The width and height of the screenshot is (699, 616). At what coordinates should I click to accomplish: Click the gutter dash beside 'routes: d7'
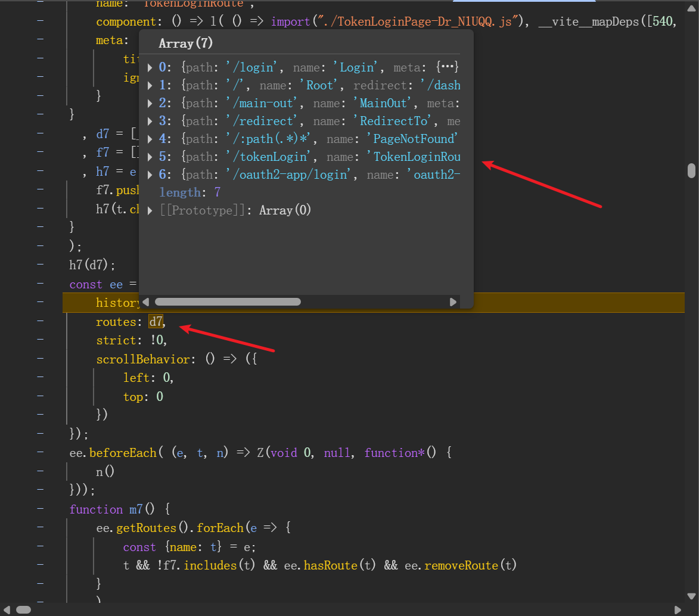click(x=41, y=322)
